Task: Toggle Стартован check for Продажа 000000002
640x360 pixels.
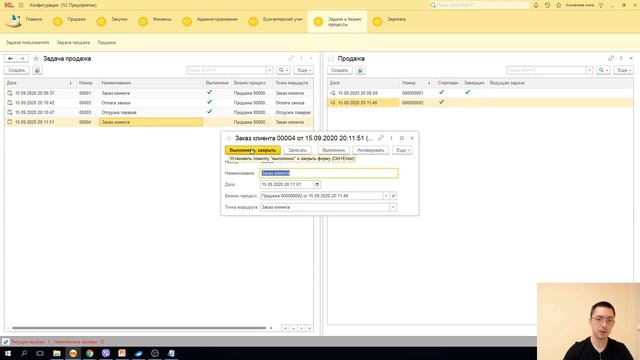Action: 441,102
